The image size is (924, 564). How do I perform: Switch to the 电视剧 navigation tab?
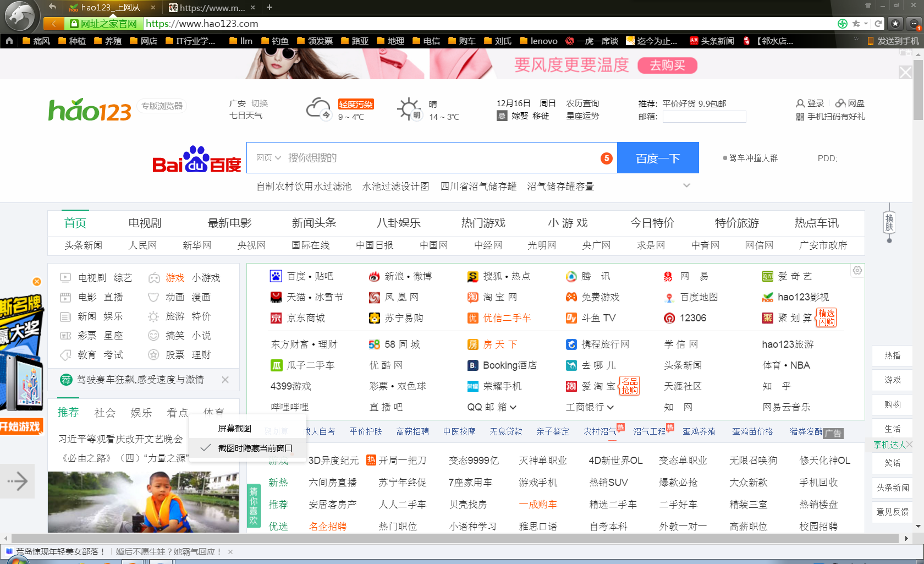(145, 223)
